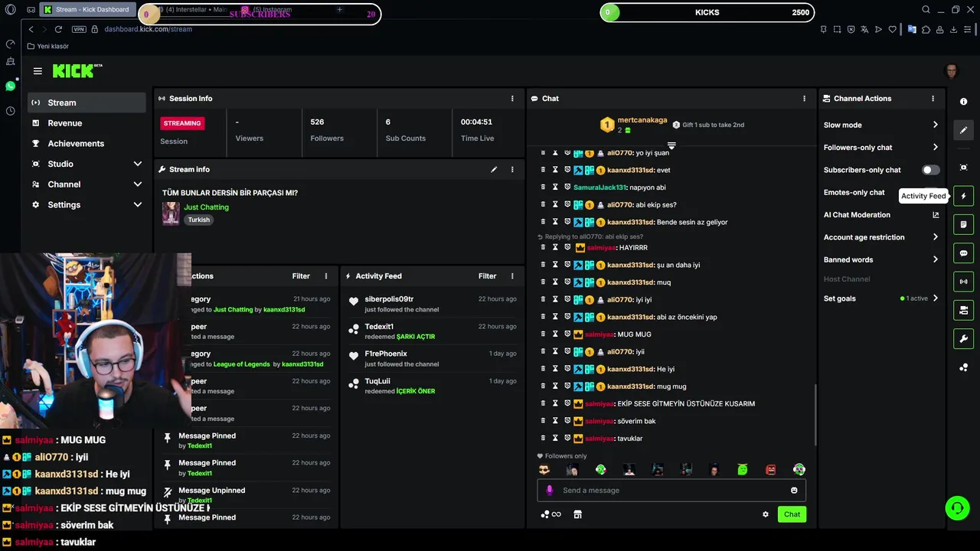This screenshot has width=980, height=551.
Task: Toggle the broadcast signal icon in right toolbar
Action: tap(963, 282)
